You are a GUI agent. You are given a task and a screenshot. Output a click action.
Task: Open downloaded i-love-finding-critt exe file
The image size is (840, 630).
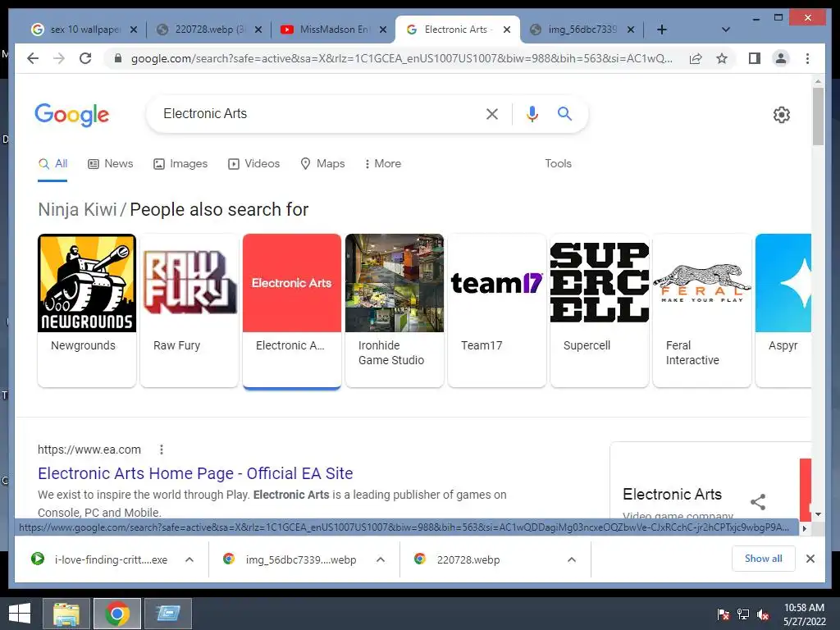pyautogui.click(x=101, y=559)
